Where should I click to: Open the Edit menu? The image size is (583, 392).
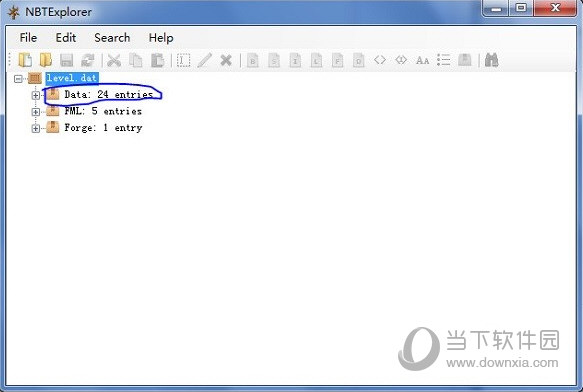(x=66, y=38)
